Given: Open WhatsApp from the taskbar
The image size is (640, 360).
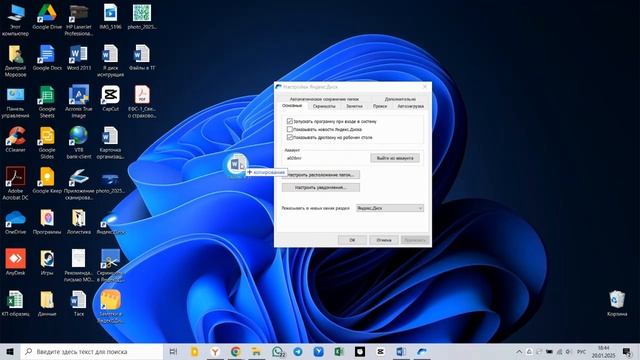Looking at the screenshot, I should (x=278, y=351).
